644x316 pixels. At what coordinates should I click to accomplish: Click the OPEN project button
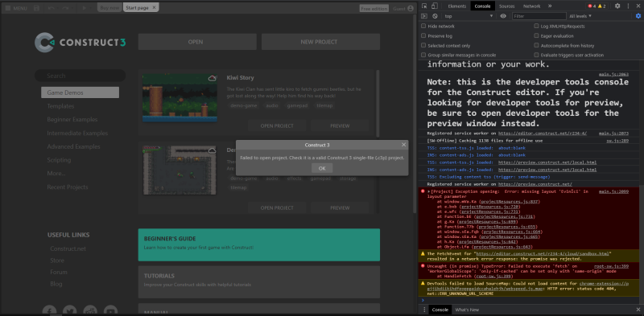(x=197, y=42)
